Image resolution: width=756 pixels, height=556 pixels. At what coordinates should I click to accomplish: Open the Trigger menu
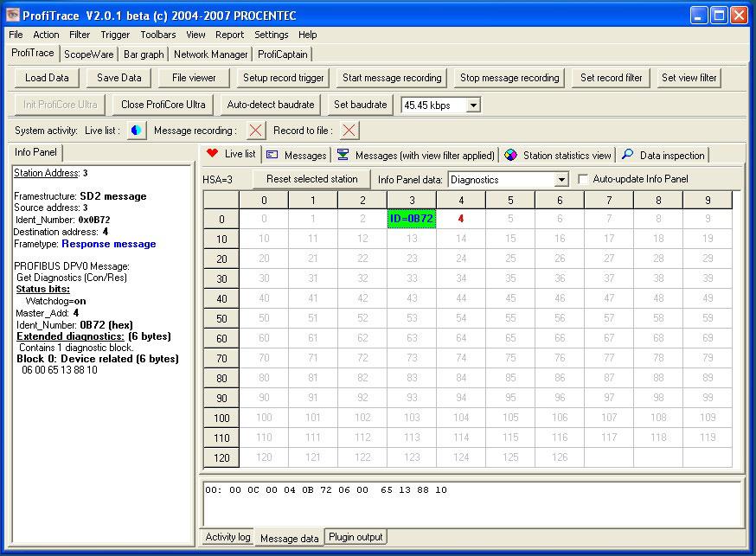click(x=115, y=35)
